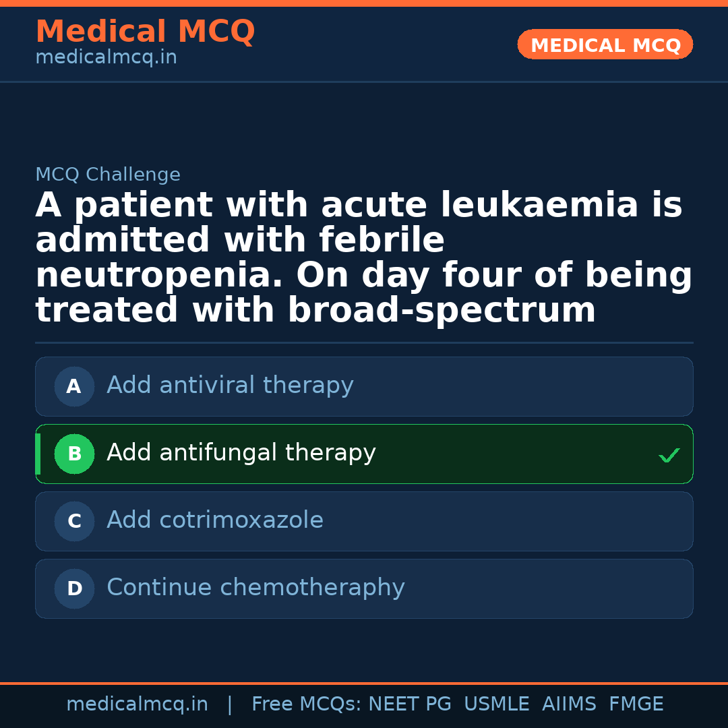Visit the medicalmcq.in link in the footer
Image resolution: width=728 pixels, height=728 pixels.
137,704
